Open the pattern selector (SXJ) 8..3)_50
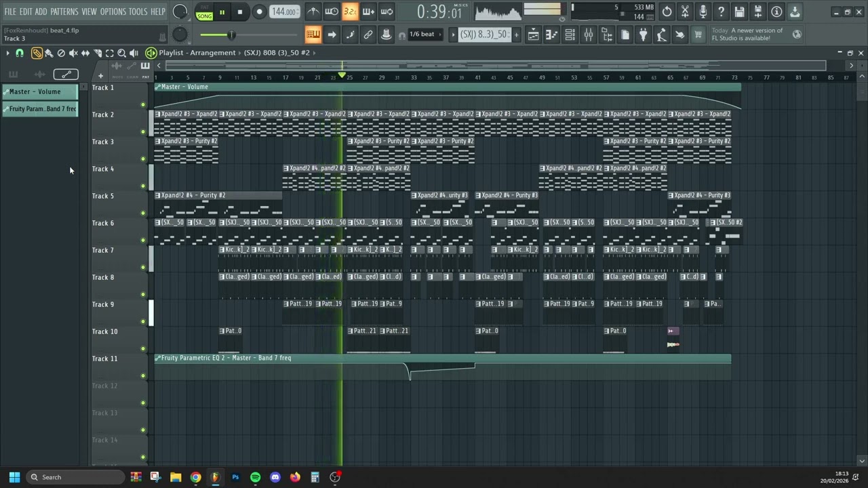868x488 pixels. 485,35
